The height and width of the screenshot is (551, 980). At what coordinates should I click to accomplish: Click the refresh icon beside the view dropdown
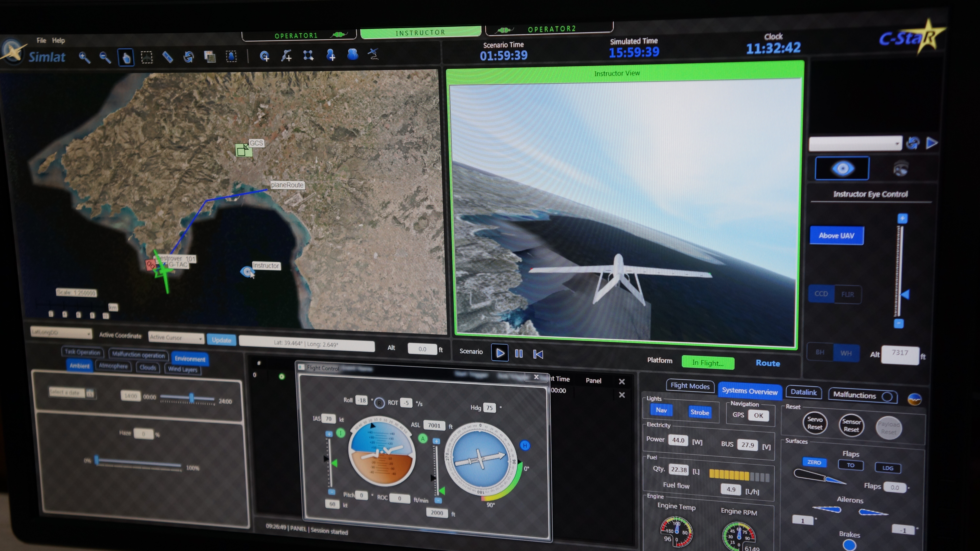point(913,143)
